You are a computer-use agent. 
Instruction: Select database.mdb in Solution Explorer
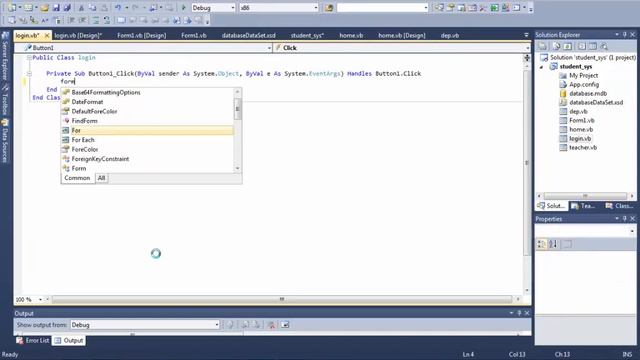tap(588, 93)
